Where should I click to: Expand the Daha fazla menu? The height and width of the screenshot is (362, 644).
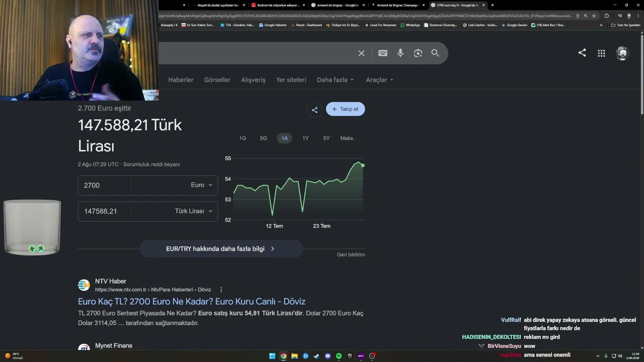(336, 80)
